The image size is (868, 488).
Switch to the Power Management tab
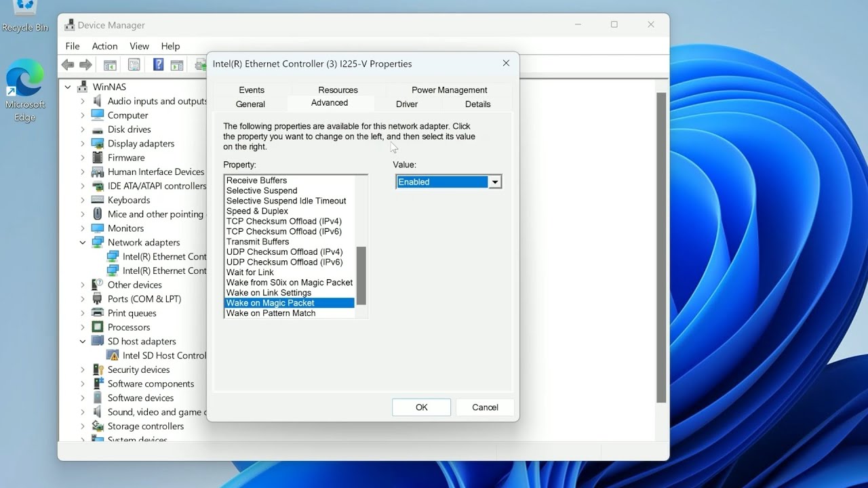449,90
